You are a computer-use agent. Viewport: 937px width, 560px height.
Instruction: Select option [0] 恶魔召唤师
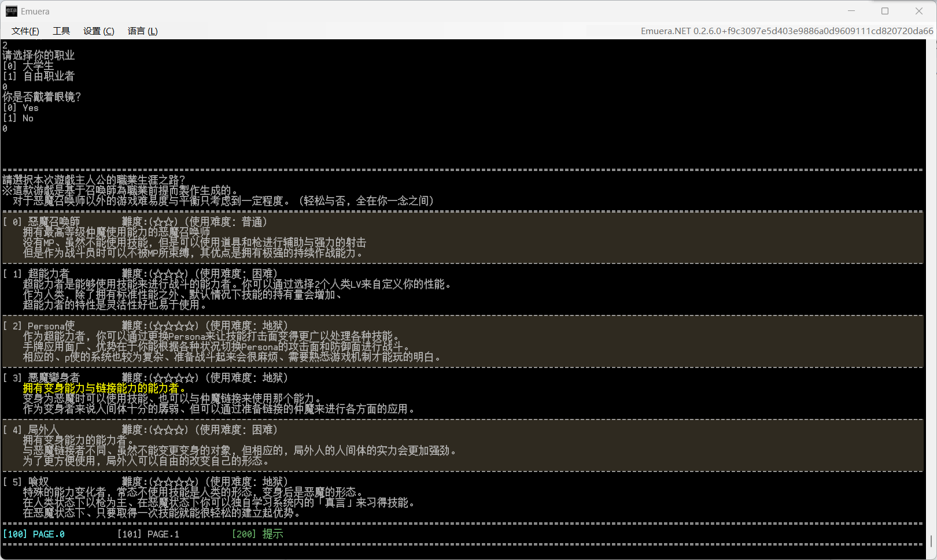463,238
